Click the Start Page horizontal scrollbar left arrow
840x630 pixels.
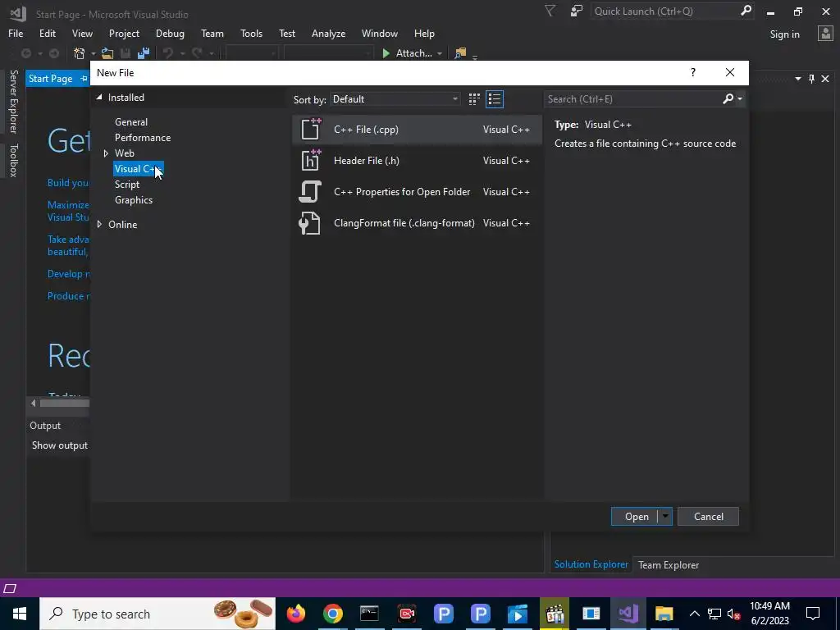click(x=33, y=403)
